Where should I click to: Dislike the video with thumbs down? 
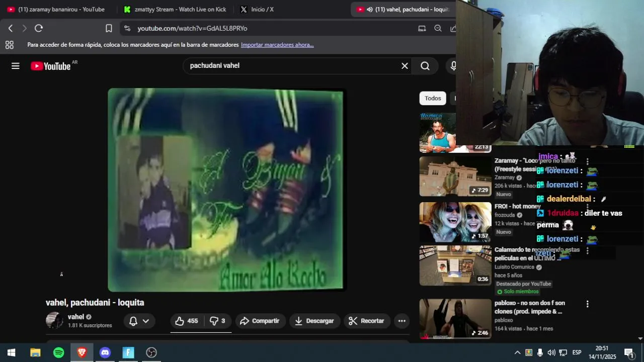coord(217,321)
